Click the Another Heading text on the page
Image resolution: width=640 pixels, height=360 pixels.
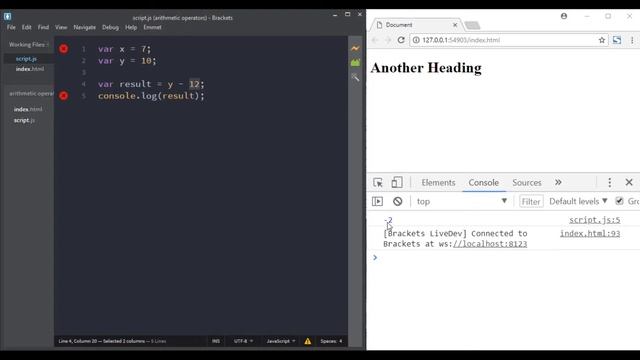pyautogui.click(x=426, y=68)
